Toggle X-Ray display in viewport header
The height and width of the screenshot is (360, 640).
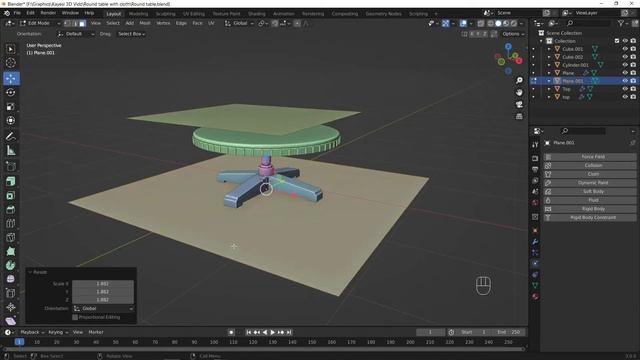coord(481,24)
